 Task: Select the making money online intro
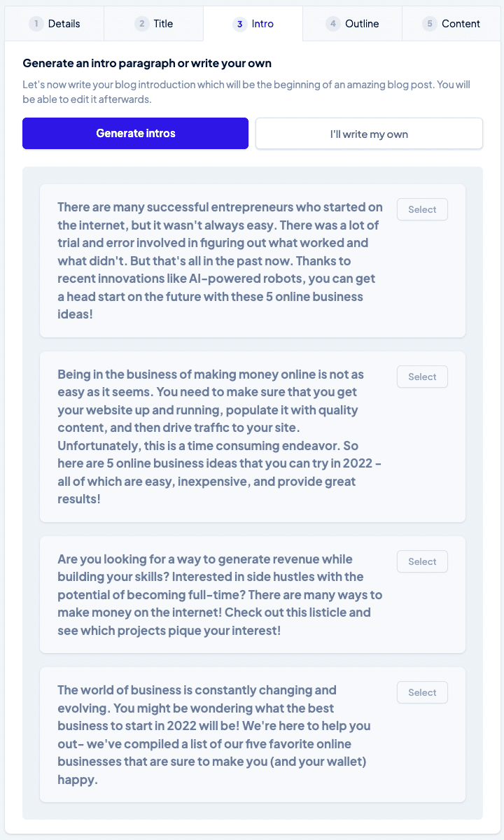(x=422, y=377)
